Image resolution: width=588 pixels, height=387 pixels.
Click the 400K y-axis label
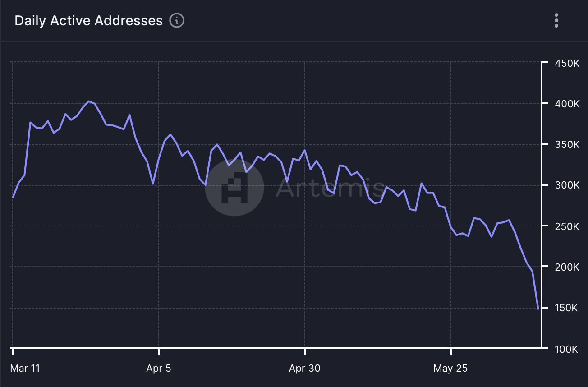(567, 104)
